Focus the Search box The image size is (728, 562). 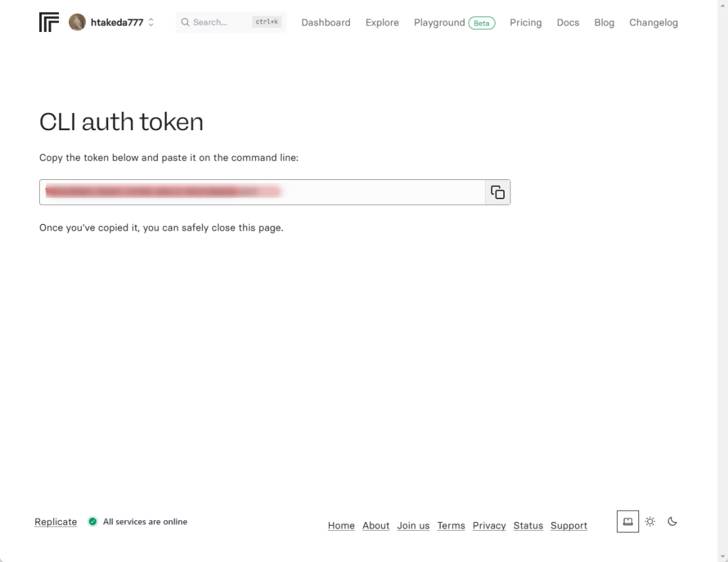tap(220, 22)
